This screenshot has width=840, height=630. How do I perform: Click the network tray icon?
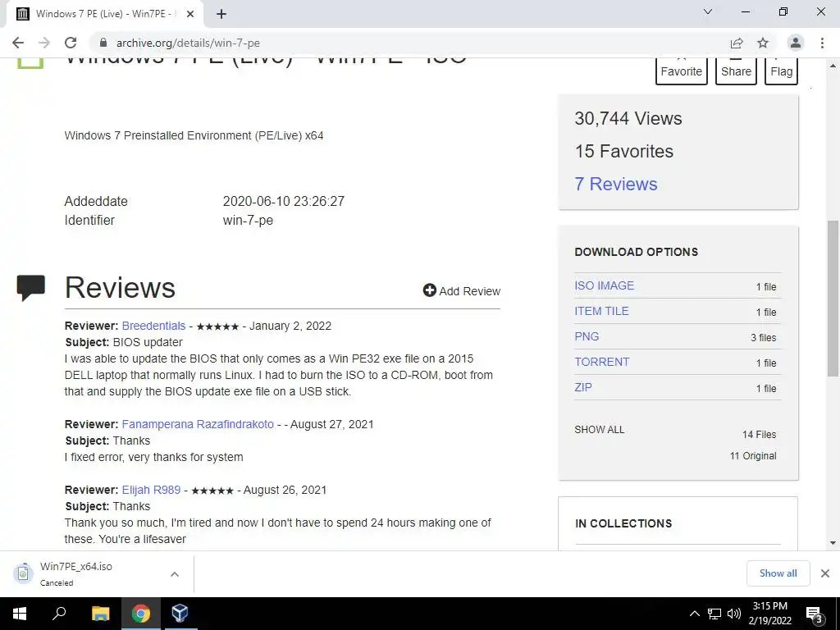[x=714, y=614]
